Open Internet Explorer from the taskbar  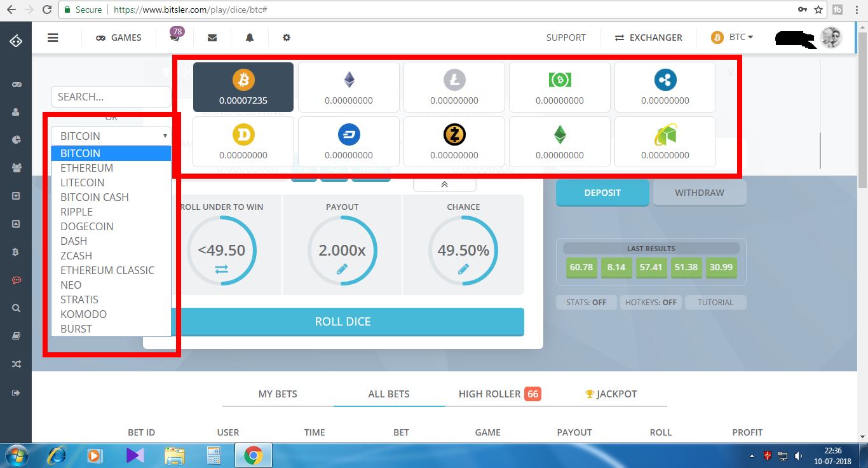click(57, 455)
